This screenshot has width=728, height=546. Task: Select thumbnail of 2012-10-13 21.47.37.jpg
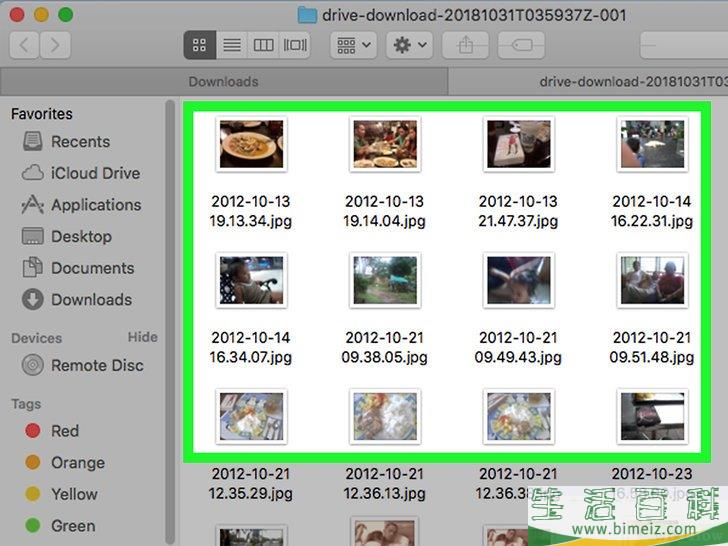pos(519,144)
